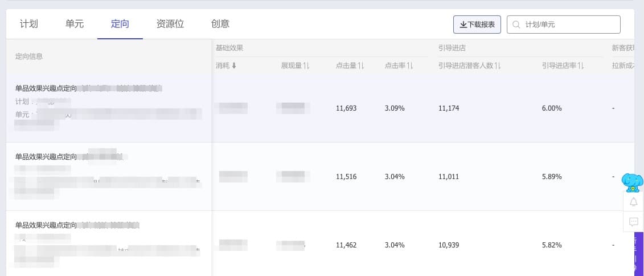Select the row with 11,516 clicks
Screen dimensions: 644x276
coord(346,177)
